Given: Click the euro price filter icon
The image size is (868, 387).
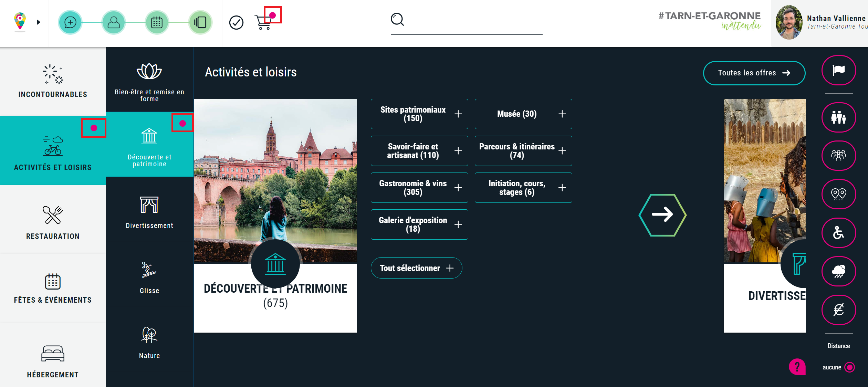Looking at the screenshot, I should click(838, 310).
